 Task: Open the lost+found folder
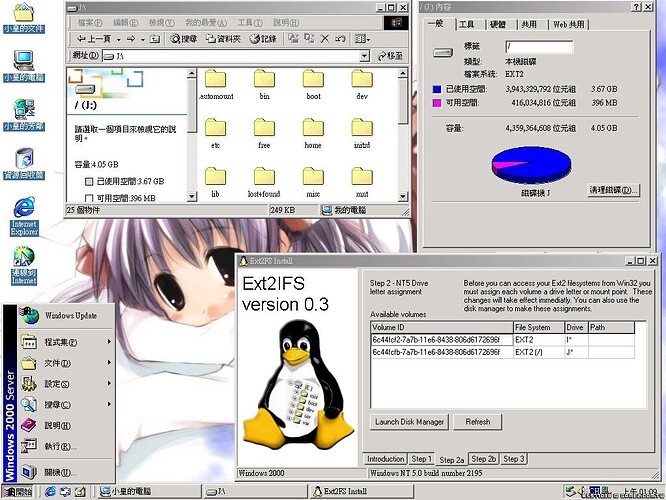(x=264, y=183)
